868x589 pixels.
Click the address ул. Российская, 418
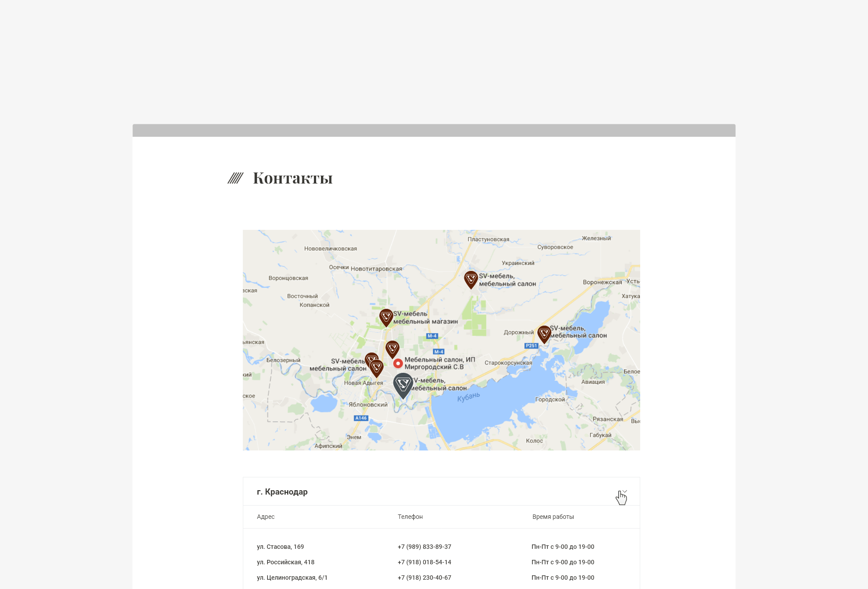[286, 562]
